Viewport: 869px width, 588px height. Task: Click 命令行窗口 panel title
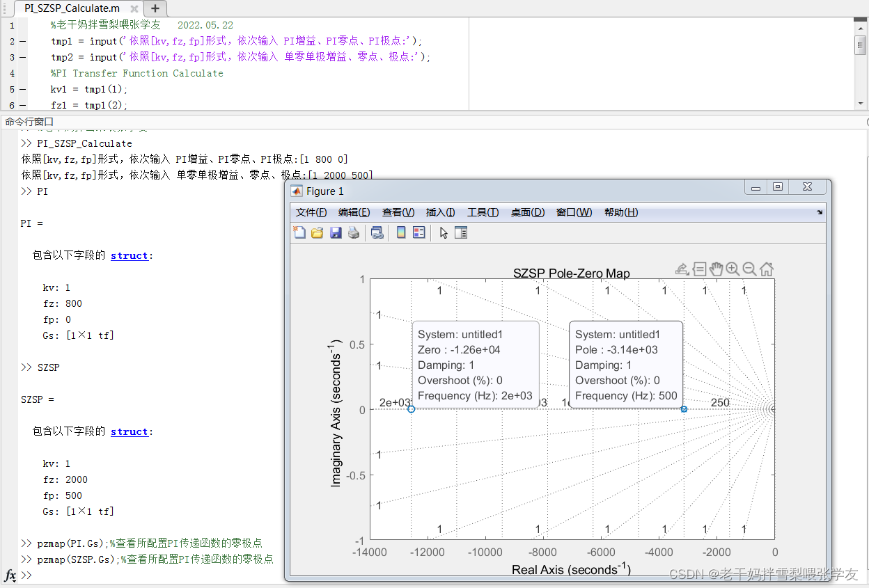[x=29, y=121]
